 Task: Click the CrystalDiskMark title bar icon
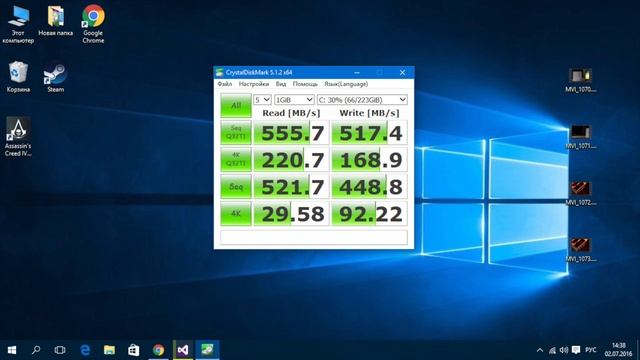point(220,73)
